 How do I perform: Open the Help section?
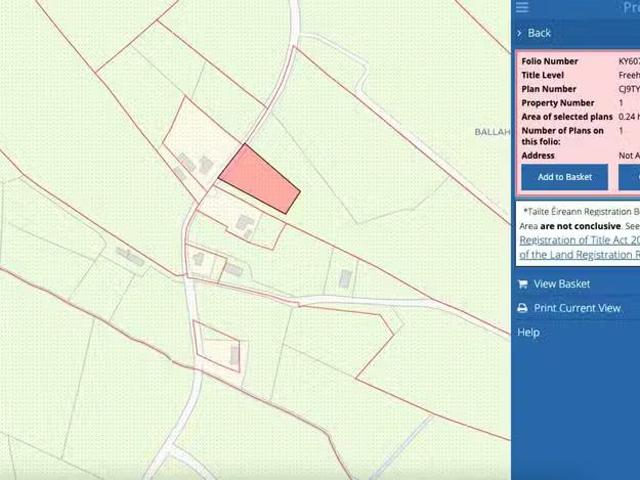point(528,332)
